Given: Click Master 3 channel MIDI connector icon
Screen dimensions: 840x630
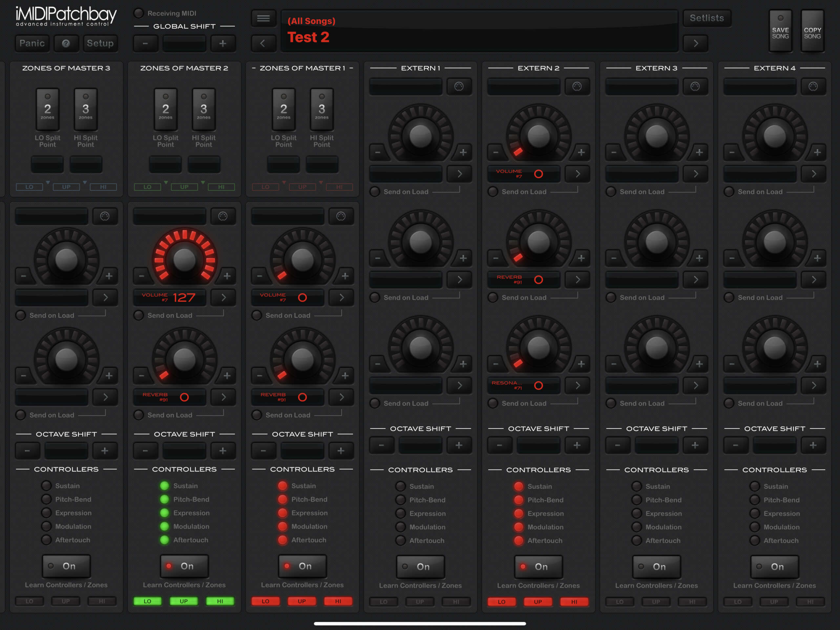Looking at the screenshot, I should click(x=105, y=216).
